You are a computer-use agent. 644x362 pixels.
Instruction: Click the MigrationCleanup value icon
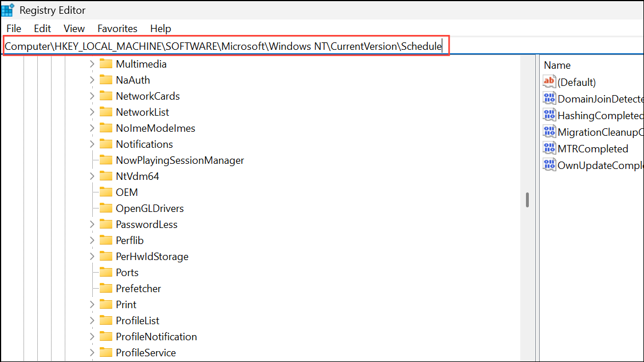click(x=549, y=132)
